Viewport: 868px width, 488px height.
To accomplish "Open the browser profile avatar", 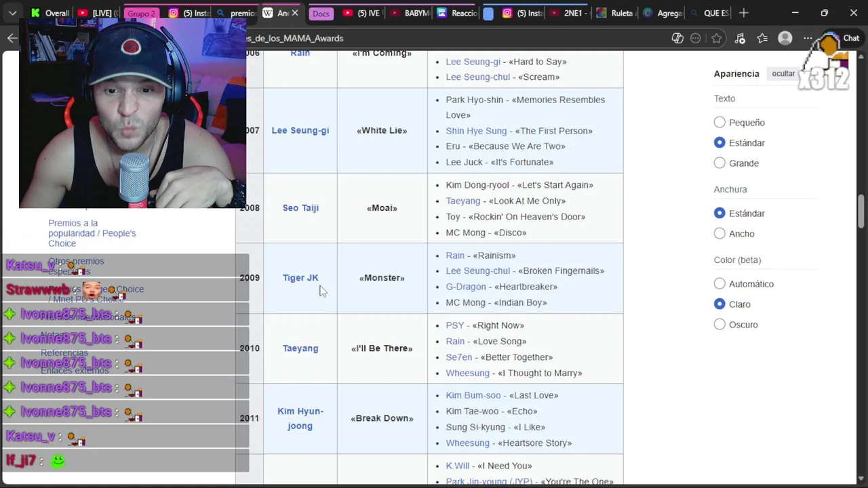I will (785, 38).
